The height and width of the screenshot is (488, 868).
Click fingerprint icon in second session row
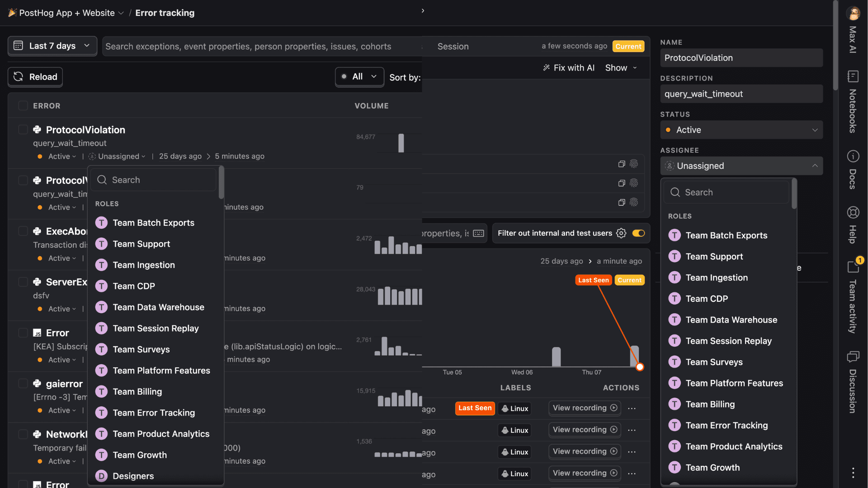pyautogui.click(x=634, y=183)
